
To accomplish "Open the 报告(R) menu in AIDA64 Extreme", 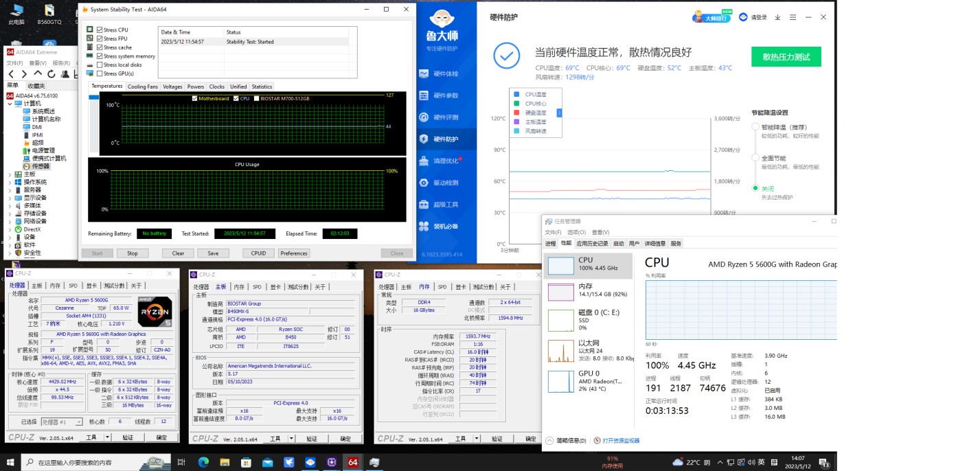I will point(61,63).
